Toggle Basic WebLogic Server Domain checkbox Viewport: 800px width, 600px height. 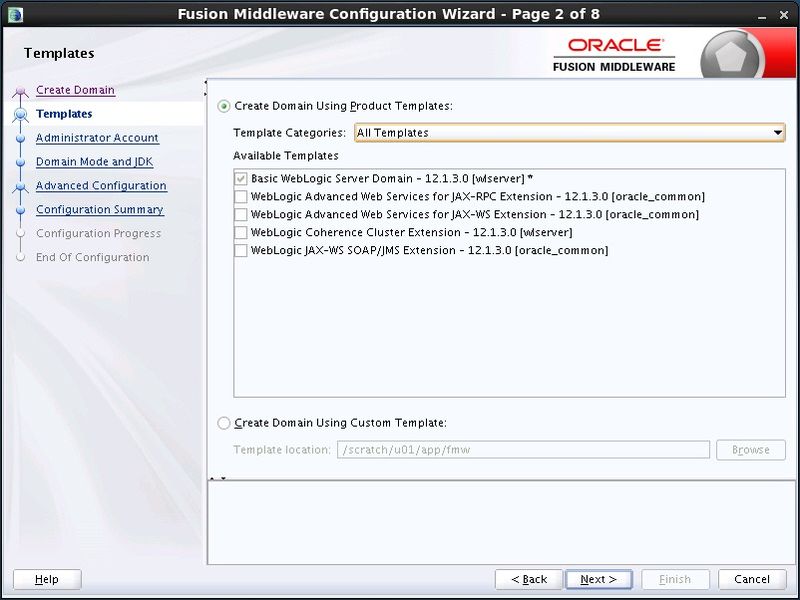point(241,179)
